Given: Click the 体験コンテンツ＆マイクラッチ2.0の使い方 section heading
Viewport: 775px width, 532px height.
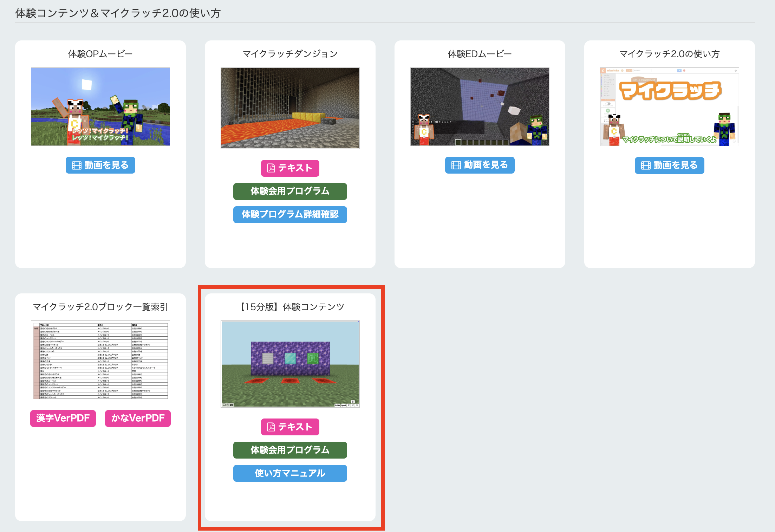Looking at the screenshot, I should pyautogui.click(x=118, y=13).
